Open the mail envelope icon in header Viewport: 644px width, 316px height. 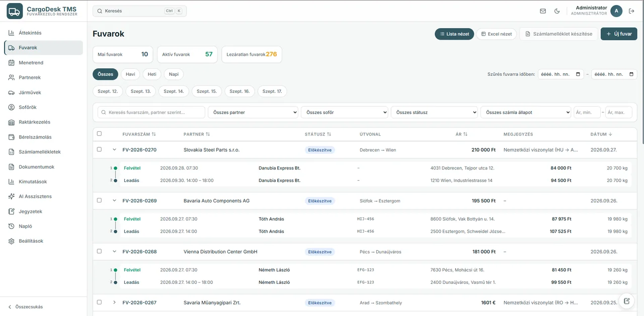tap(543, 11)
